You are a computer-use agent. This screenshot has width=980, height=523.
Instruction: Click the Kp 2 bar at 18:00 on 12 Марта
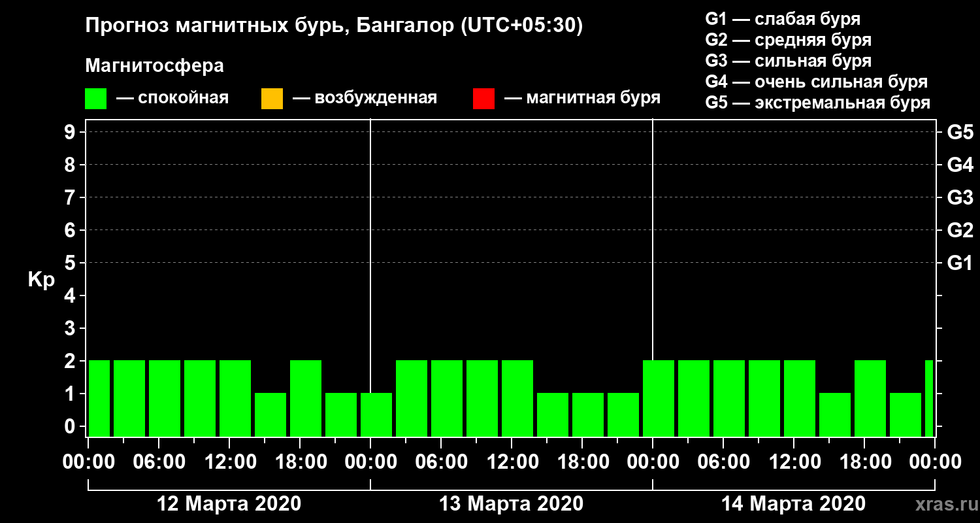click(306, 398)
